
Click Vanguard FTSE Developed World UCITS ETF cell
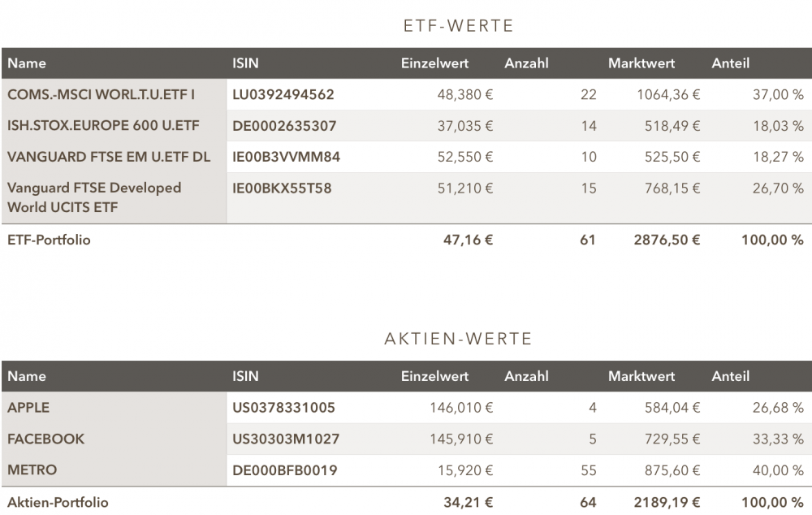tap(94, 197)
